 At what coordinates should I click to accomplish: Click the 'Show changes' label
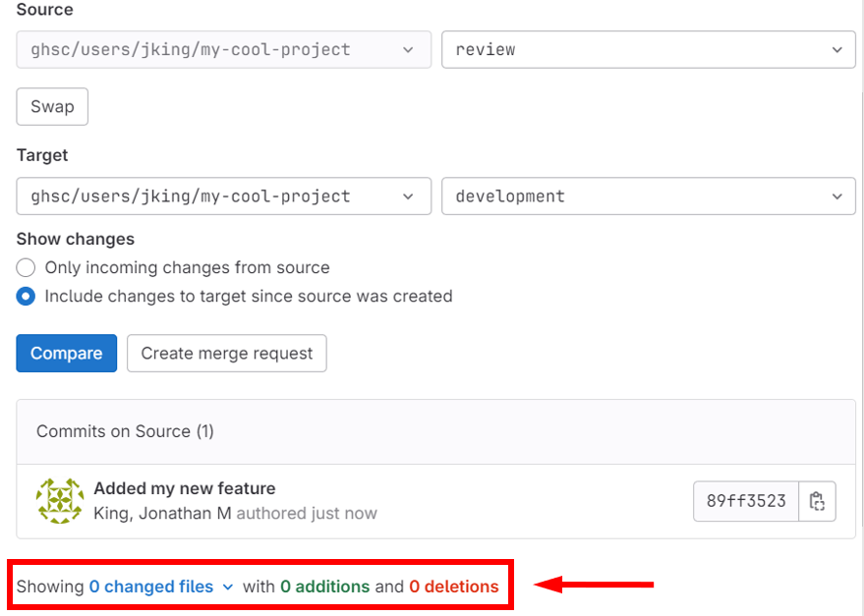click(x=76, y=239)
